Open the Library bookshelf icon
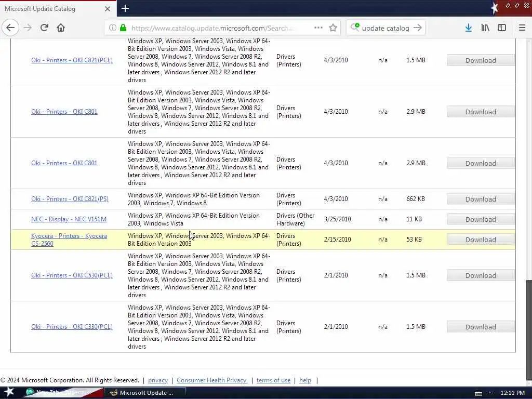Image resolution: width=532 pixels, height=399 pixels. tap(485, 28)
